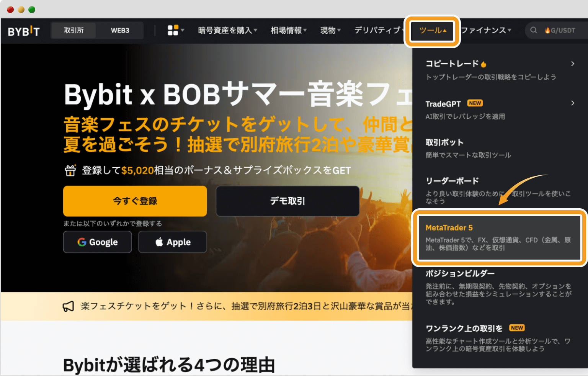The width and height of the screenshot is (588, 376).
Task: Click the megaphone announcement icon
Action: point(68,306)
